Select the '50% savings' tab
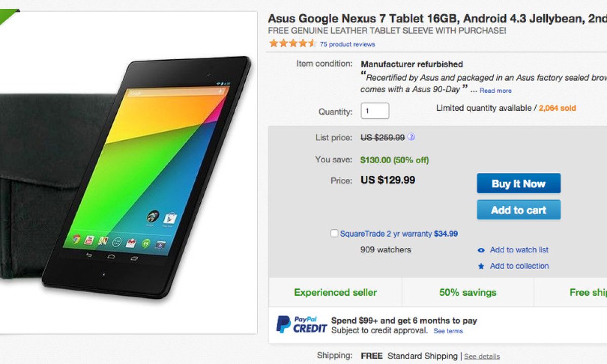607x364 pixels. 468,292
